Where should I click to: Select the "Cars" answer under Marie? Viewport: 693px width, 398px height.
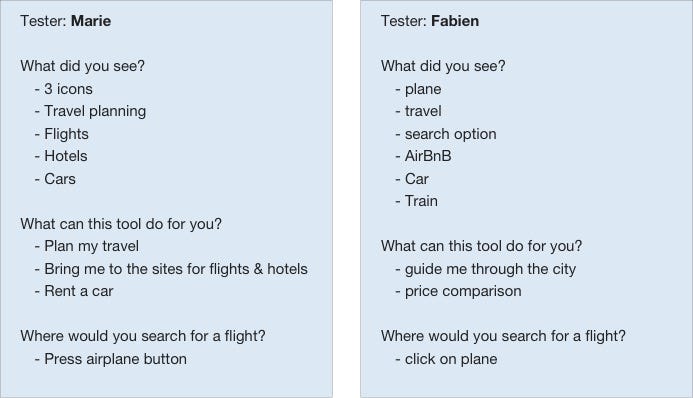coord(60,179)
